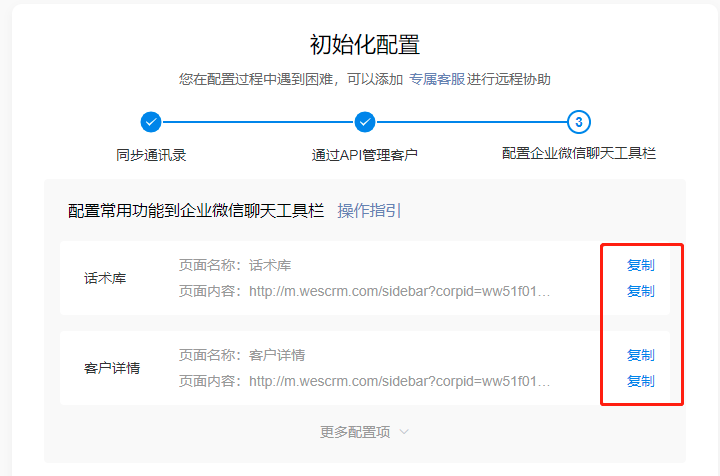Click the 配置常用功能到企业微信聊天工具栏 section heading
Viewport: 720px width, 476px height.
click(196, 210)
